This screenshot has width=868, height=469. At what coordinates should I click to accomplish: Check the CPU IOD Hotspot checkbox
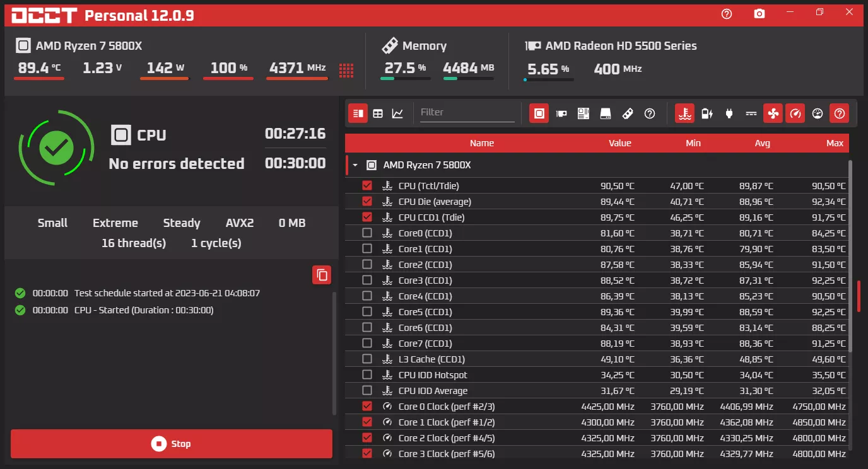[x=367, y=375]
